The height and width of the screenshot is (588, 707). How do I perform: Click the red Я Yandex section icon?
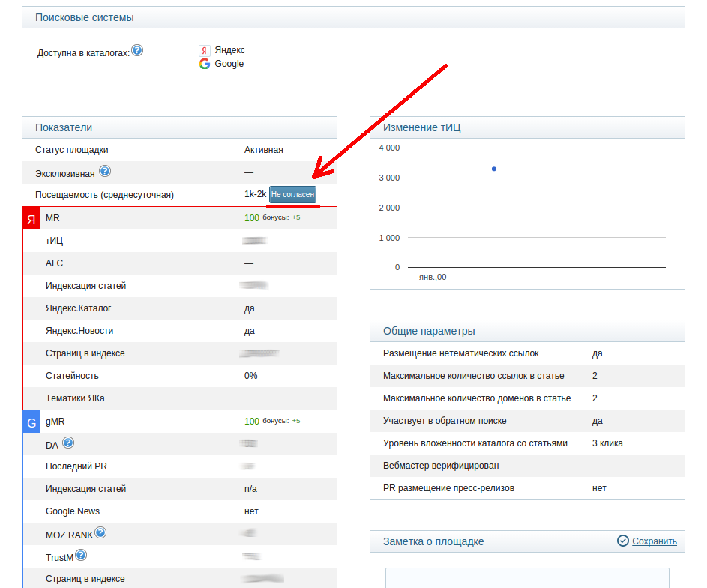point(31,219)
